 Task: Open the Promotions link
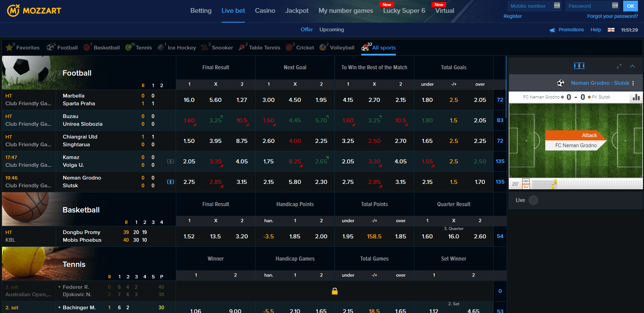[x=571, y=30]
